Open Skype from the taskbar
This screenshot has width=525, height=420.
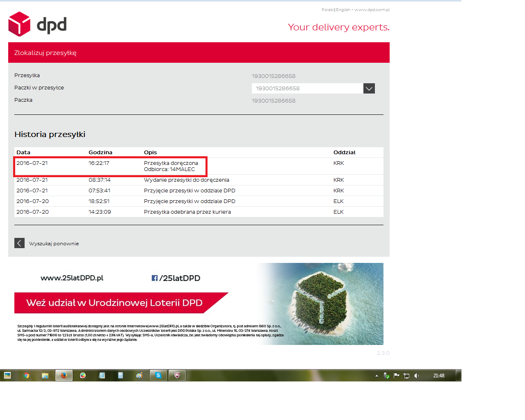tap(158, 375)
